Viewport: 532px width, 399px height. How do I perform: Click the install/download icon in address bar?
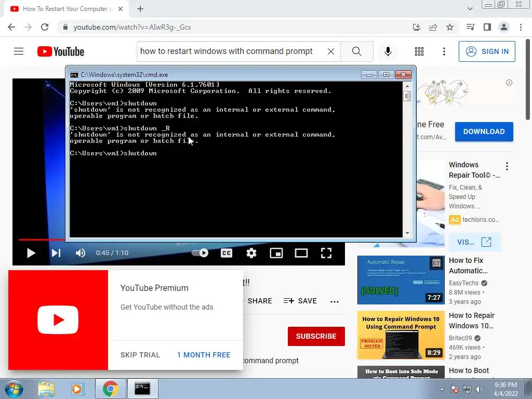417,27
